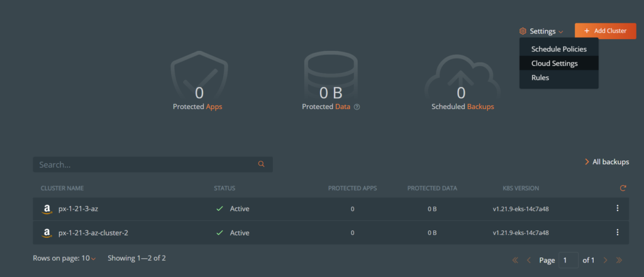
Task: Open the kebab menu for px-1-21-3-az-cluster-2
Action: click(x=617, y=232)
